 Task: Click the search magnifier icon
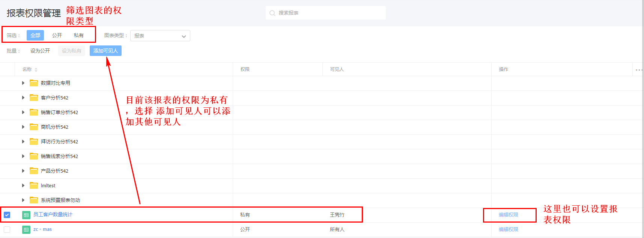click(272, 13)
